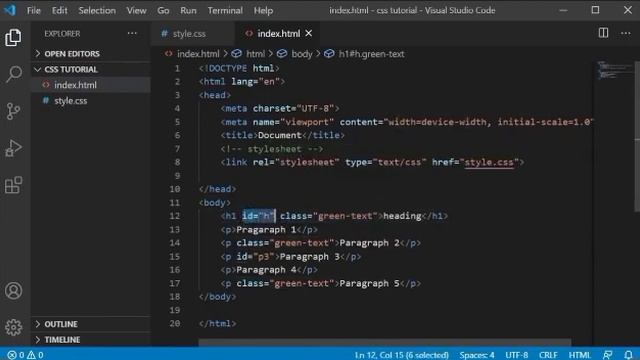Image resolution: width=640 pixels, height=360 pixels.
Task: Open editor more actions ellipsis
Action: 625,33
